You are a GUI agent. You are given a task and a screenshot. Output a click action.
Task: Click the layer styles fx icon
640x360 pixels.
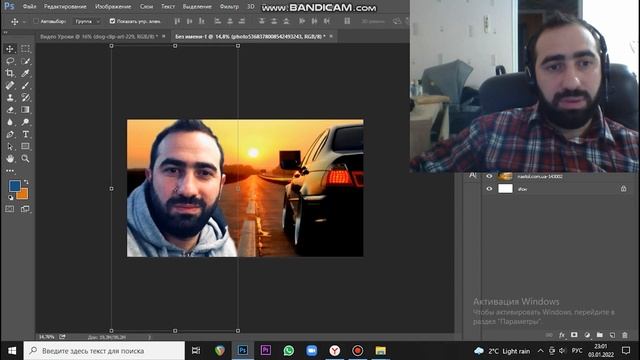click(x=562, y=335)
